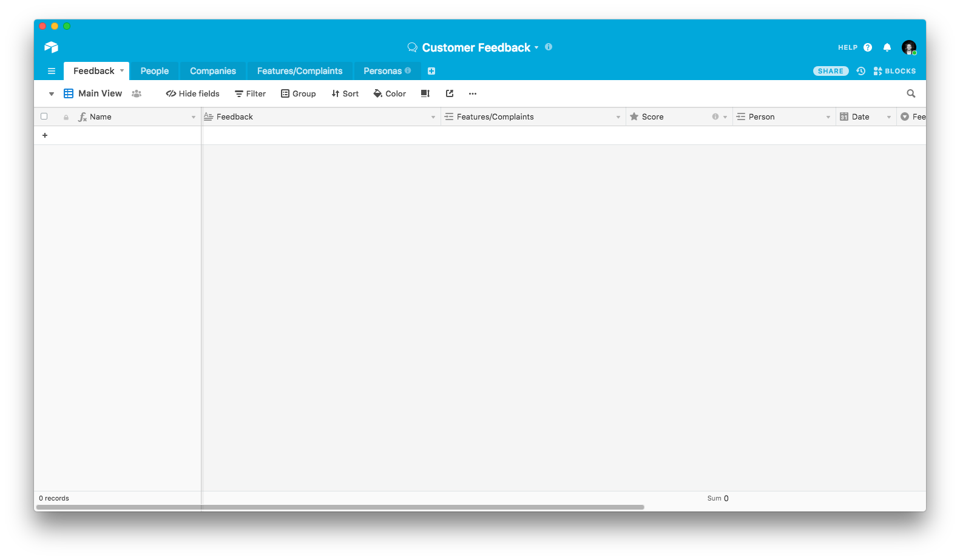
Task: Click the lock icon in Name header
Action: (66, 117)
